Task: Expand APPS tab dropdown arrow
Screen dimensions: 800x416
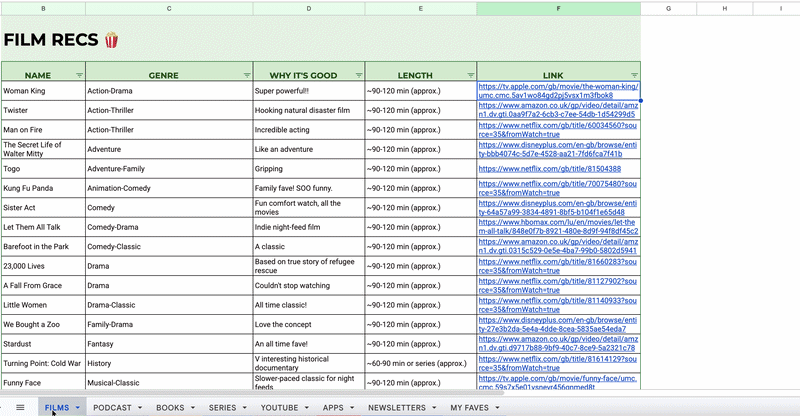Action: coord(352,408)
